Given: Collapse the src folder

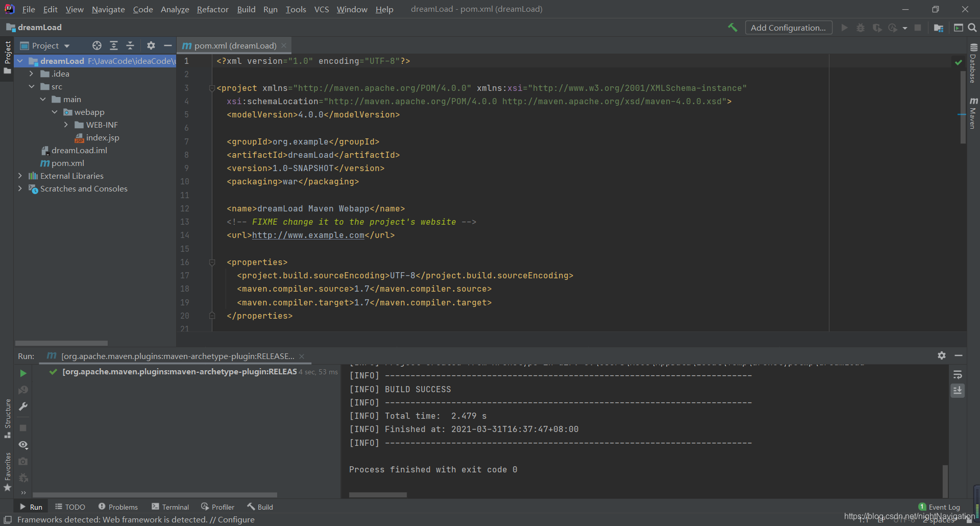Looking at the screenshot, I should (32, 86).
